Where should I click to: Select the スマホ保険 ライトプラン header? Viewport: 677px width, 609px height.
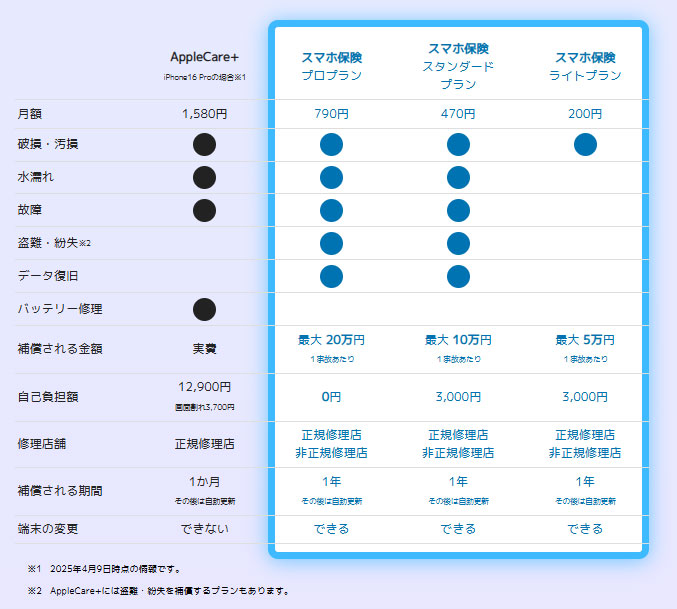click(585, 66)
